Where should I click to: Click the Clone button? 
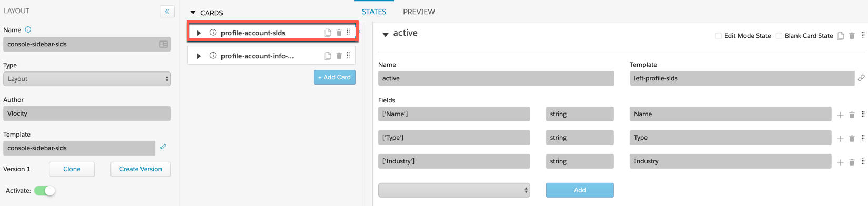72,169
